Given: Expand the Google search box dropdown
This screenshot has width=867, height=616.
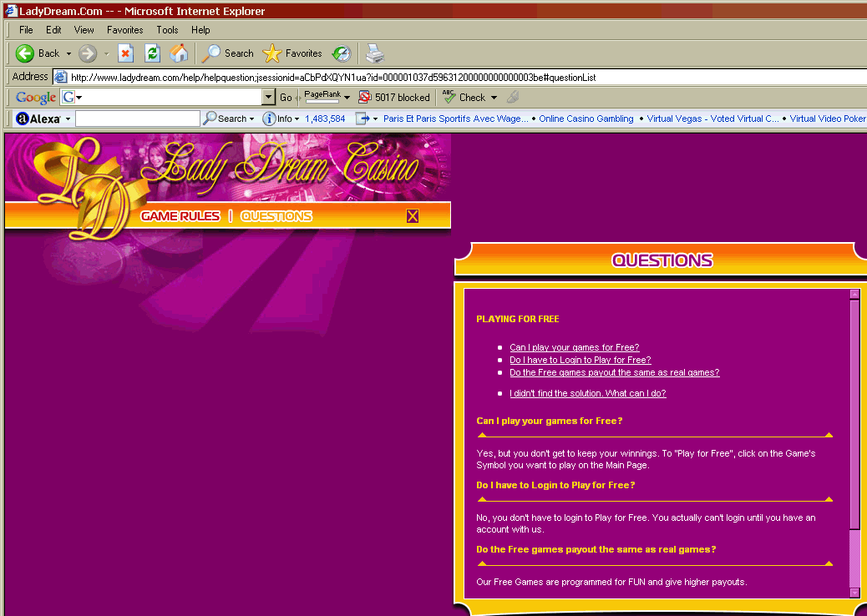Looking at the screenshot, I should point(268,97).
